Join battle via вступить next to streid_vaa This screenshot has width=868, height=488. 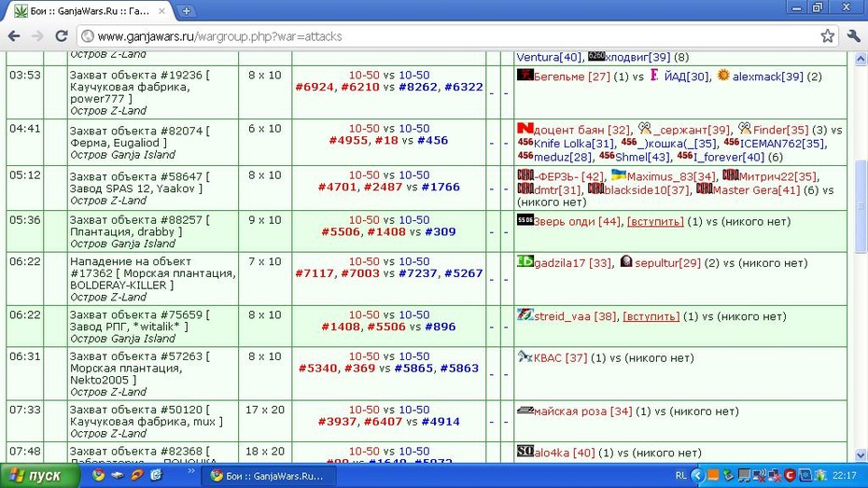[x=651, y=316]
